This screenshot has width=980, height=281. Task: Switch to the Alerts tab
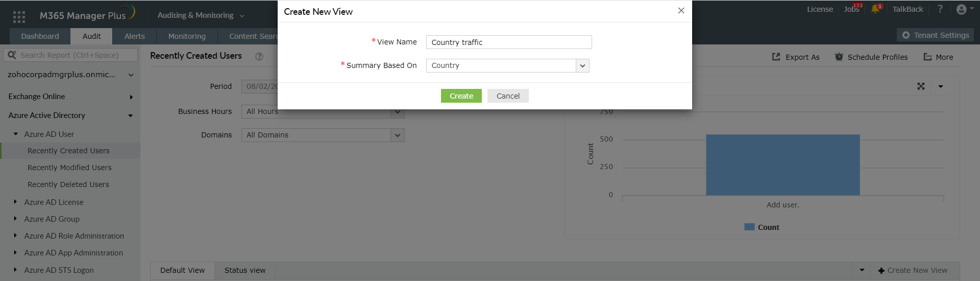pyautogui.click(x=134, y=36)
